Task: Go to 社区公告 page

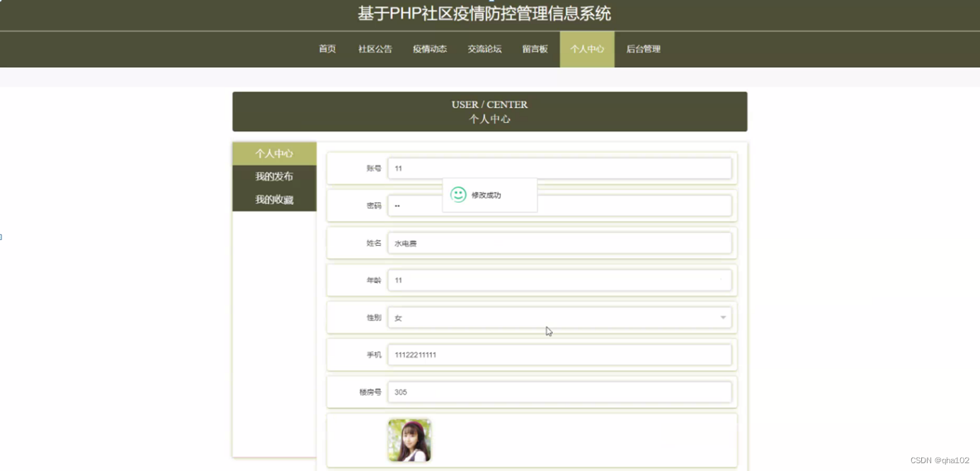Action: 375,50
